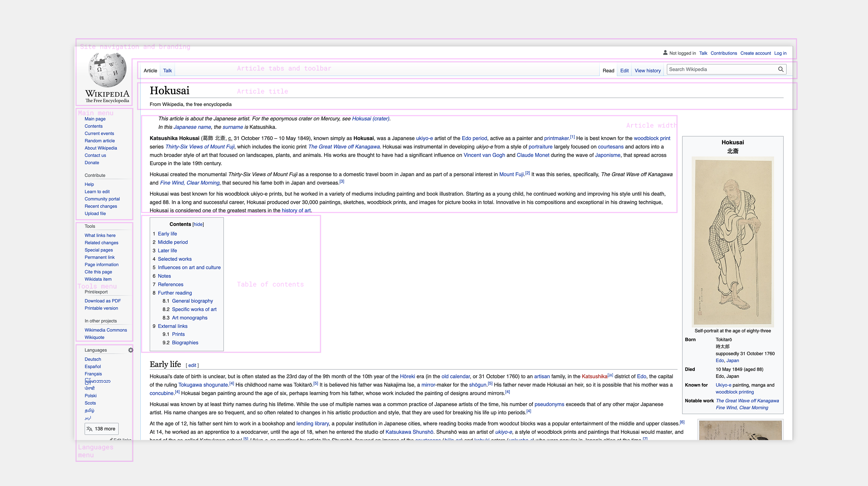This screenshot has height=486, width=868.
Task: Click the Donate sidebar link
Action: [x=92, y=163]
